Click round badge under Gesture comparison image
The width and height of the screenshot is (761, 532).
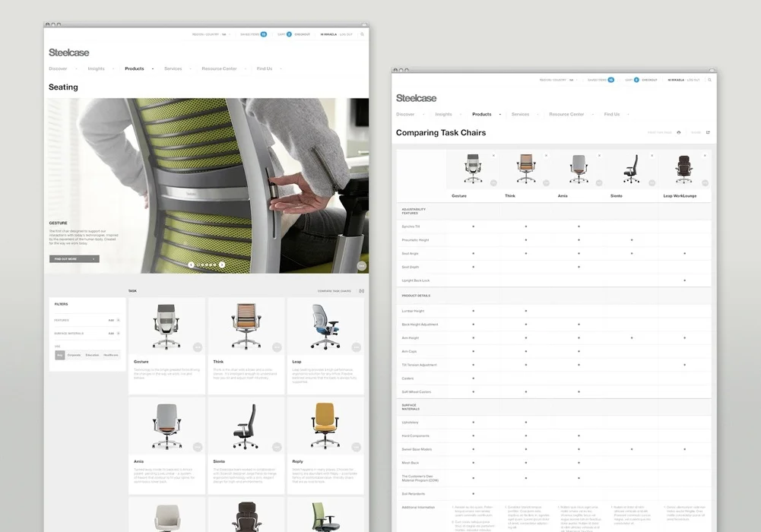(493, 183)
